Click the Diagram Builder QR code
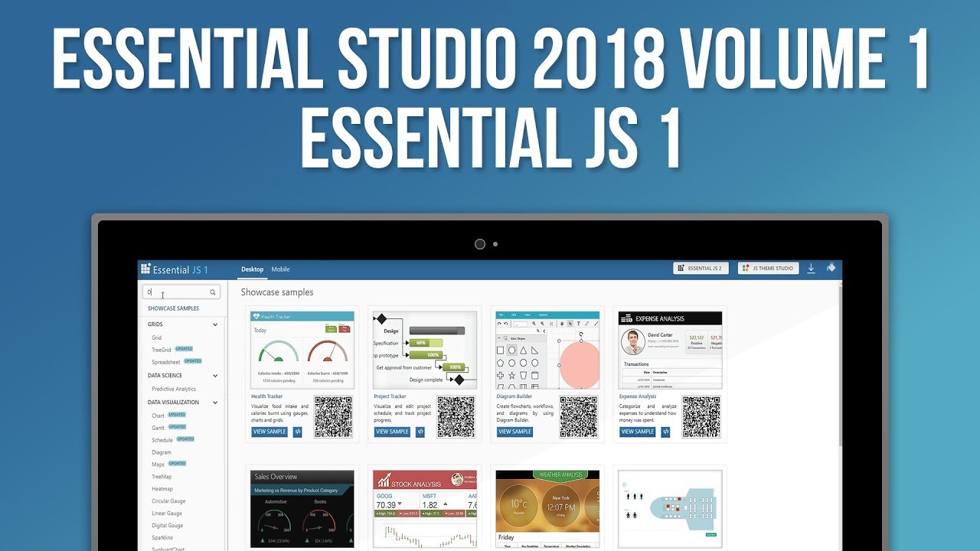Screen dimensions: 980x551 tap(579, 417)
